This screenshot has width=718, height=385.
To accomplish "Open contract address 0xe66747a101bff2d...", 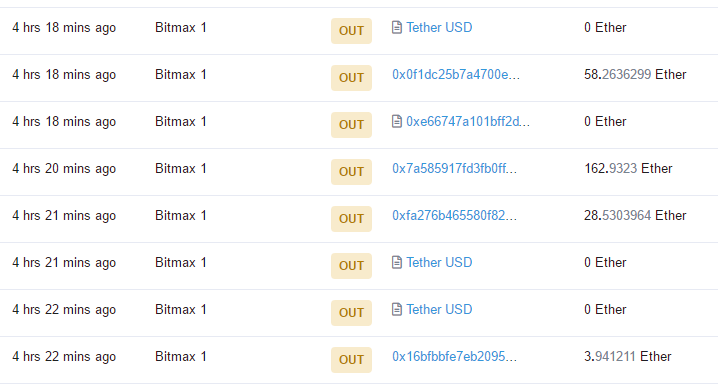I will pos(468,121).
